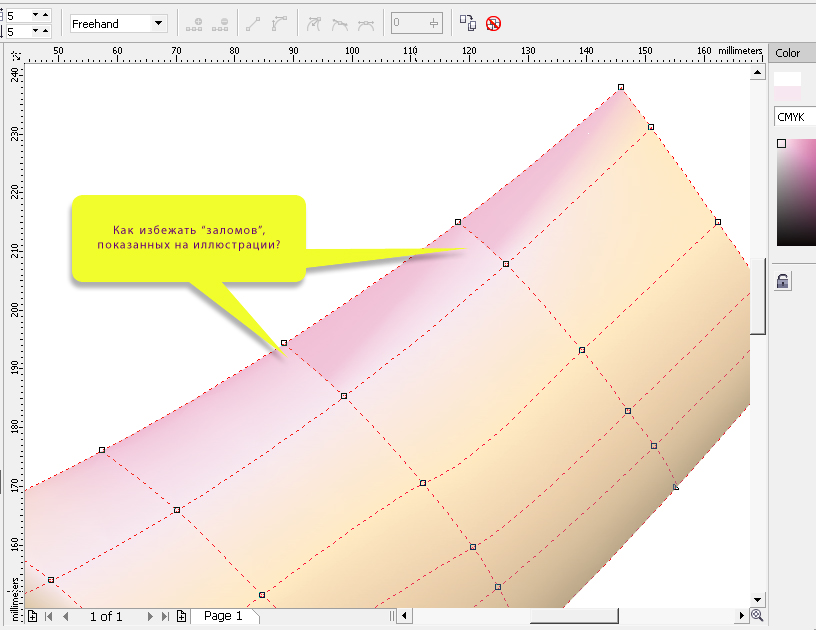Open the CMYK color model dropdown
This screenshot has height=630, width=816.
[794, 117]
